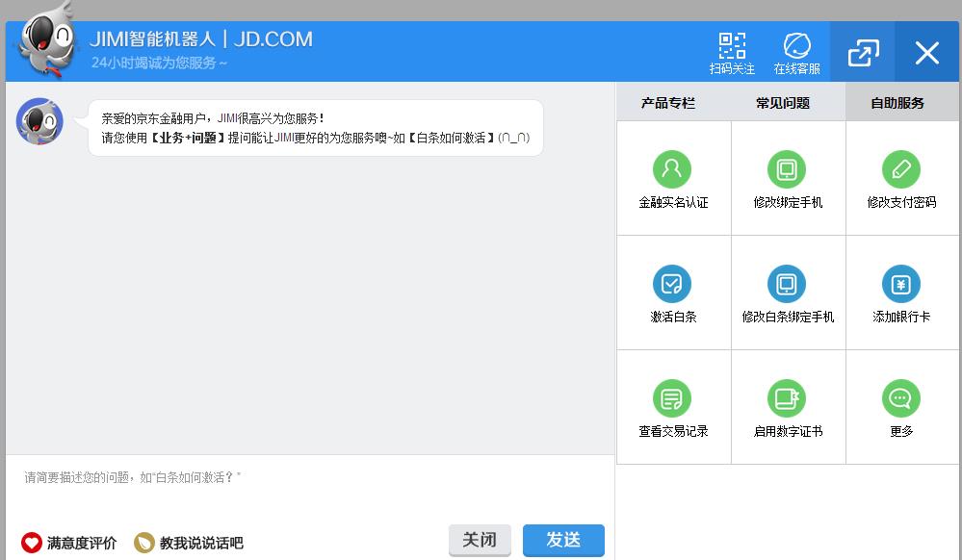Select the 自助服务 tab
Image resolution: width=962 pixels, height=560 pixels.
click(897, 102)
